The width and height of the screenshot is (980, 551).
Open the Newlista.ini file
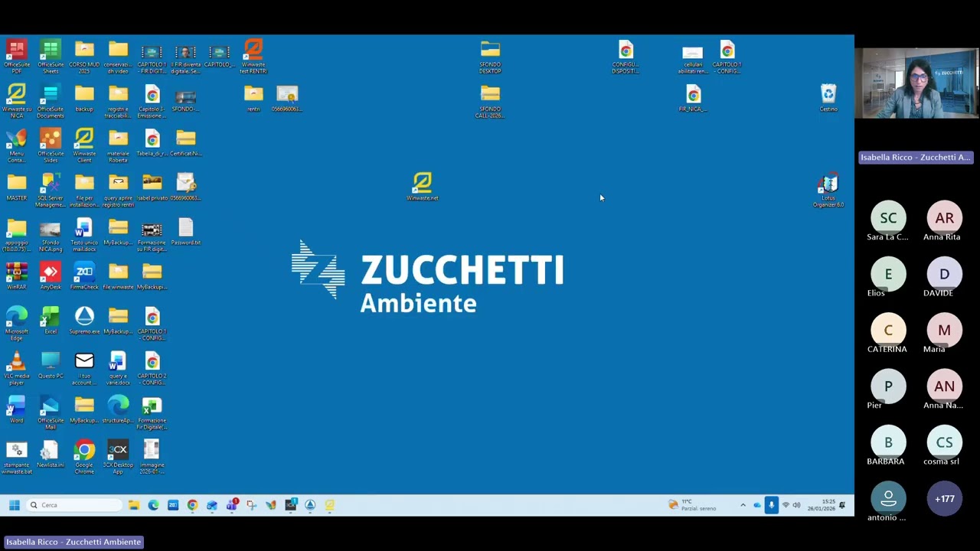click(51, 454)
